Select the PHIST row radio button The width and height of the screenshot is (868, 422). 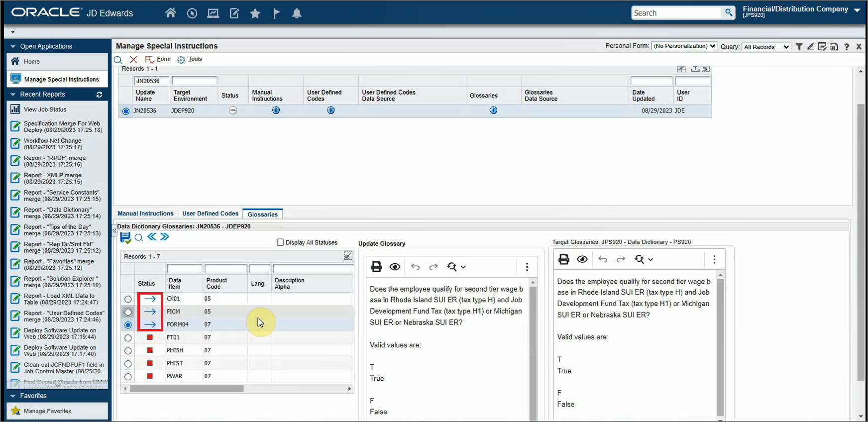click(128, 364)
